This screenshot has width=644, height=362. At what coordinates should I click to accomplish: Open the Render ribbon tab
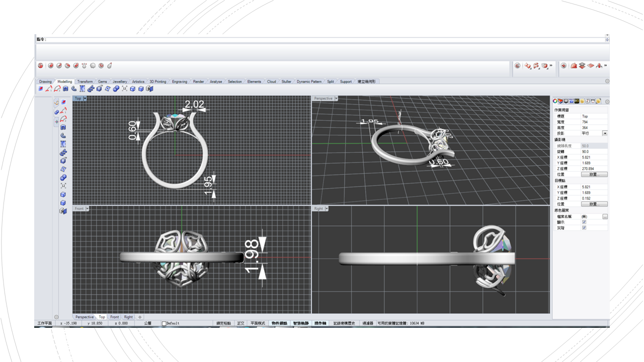(x=199, y=81)
